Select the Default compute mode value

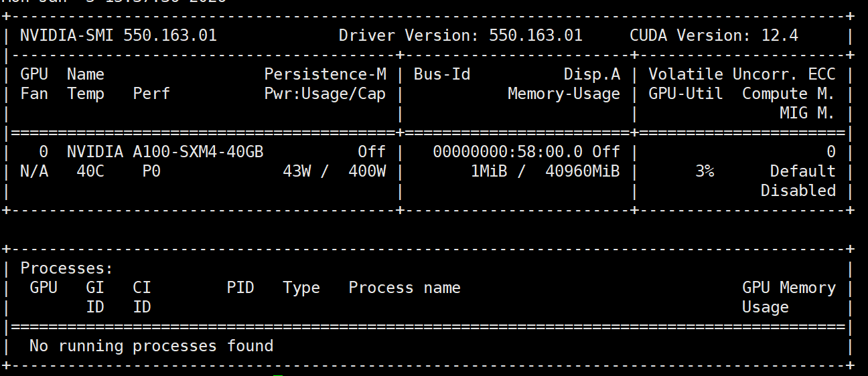point(802,171)
